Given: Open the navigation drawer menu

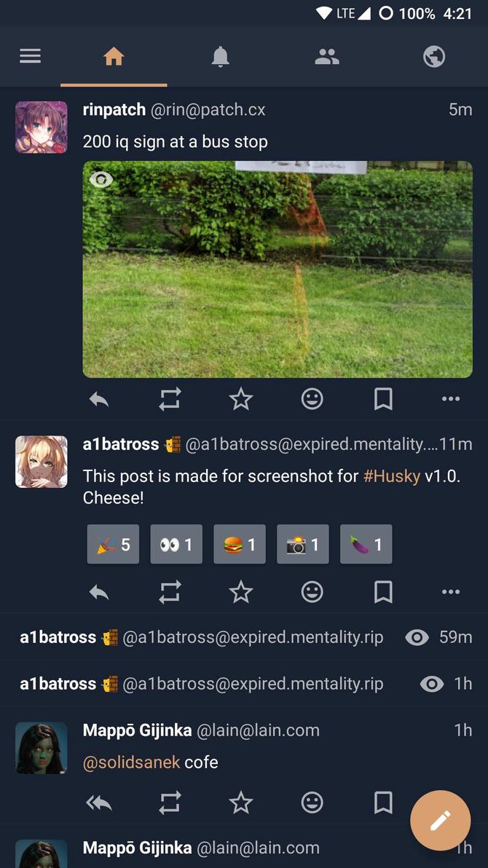Looking at the screenshot, I should 30,56.
